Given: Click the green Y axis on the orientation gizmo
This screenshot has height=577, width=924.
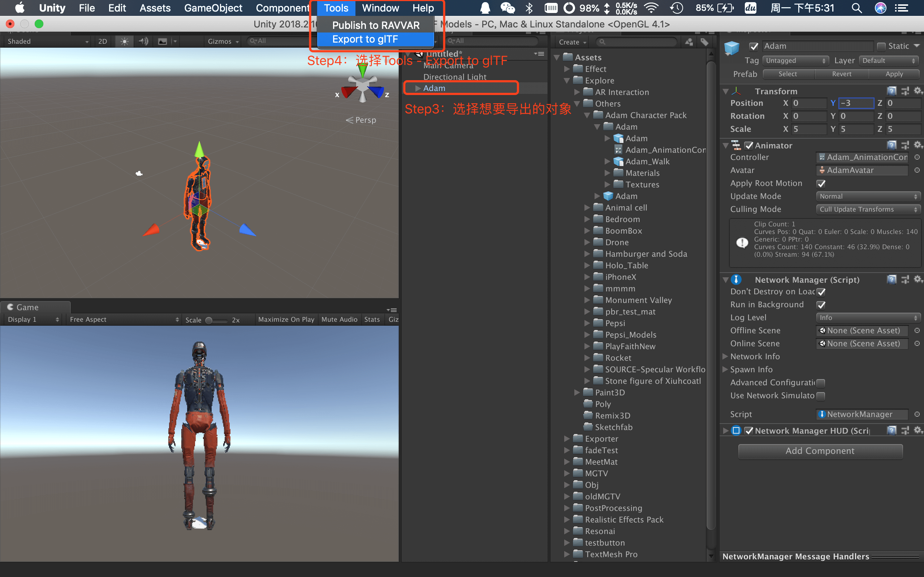Looking at the screenshot, I should pos(362,71).
